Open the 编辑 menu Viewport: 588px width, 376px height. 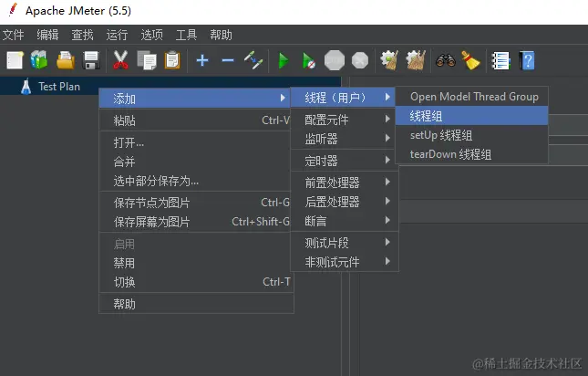(x=47, y=35)
